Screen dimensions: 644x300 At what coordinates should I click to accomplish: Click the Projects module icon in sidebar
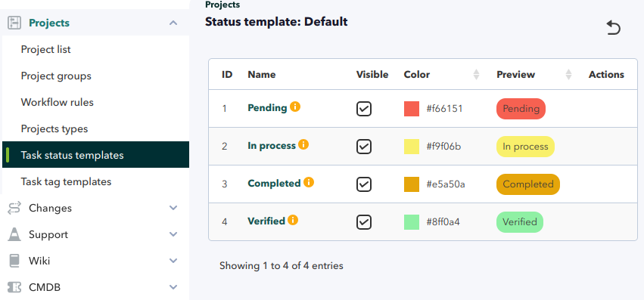14,23
